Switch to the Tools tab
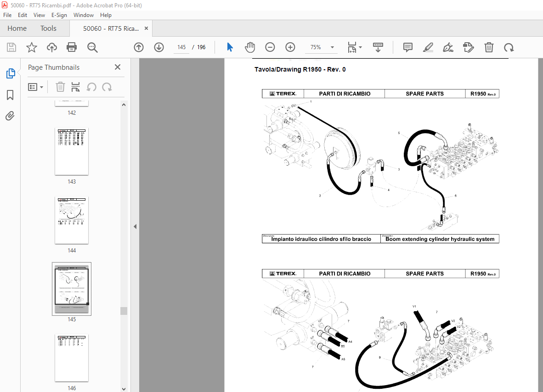 (x=48, y=28)
